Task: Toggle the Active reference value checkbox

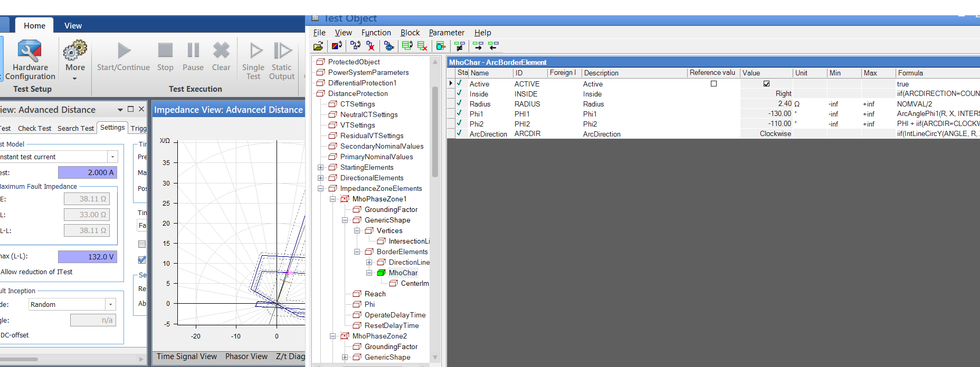Action: (713, 84)
